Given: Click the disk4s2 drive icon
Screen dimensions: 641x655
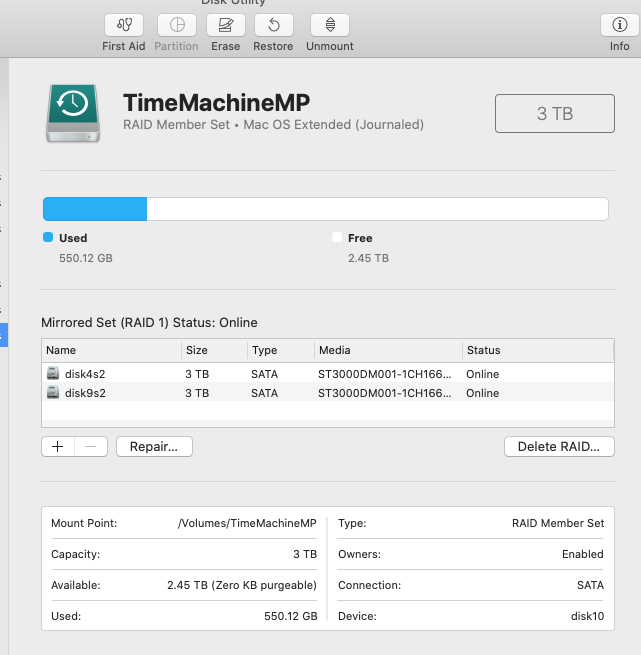Looking at the screenshot, I should tap(53, 373).
